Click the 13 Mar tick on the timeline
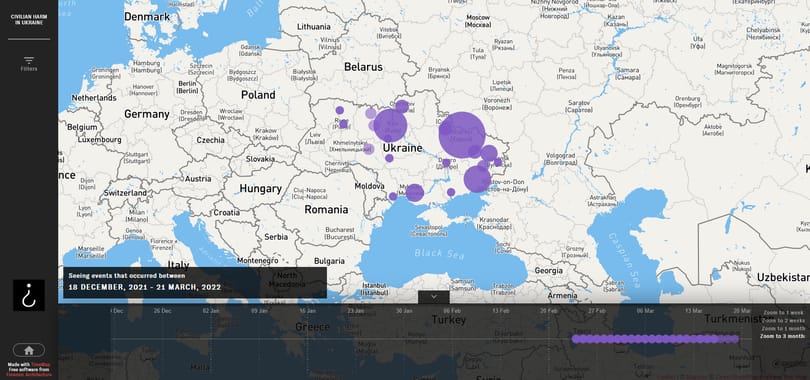Image resolution: width=810 pixels, height=380 pixels. [x=693, y=311]
